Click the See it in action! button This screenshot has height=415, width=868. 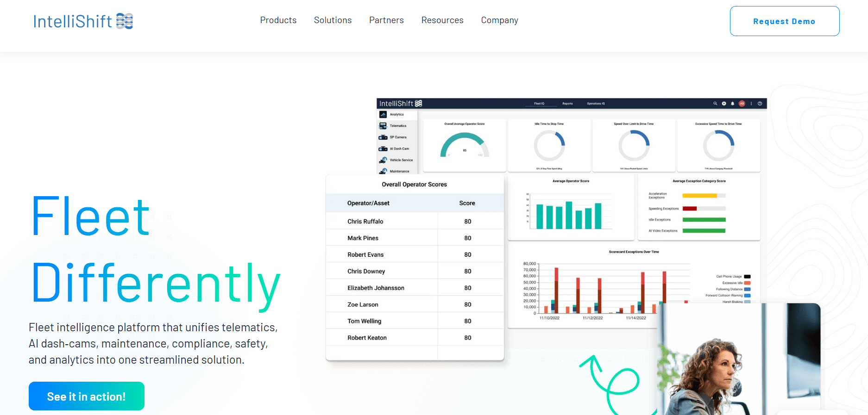87,396
